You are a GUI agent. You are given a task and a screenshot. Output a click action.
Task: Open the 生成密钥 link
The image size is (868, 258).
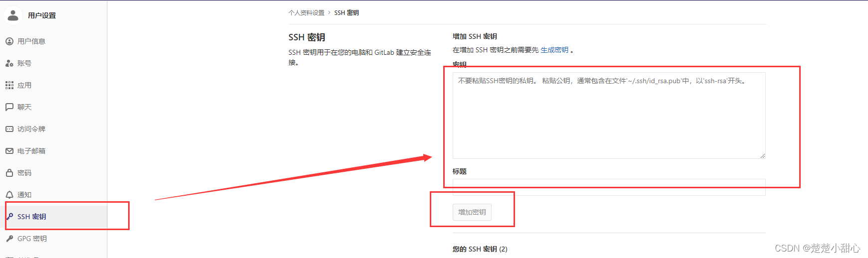click(x=554, y=50)
